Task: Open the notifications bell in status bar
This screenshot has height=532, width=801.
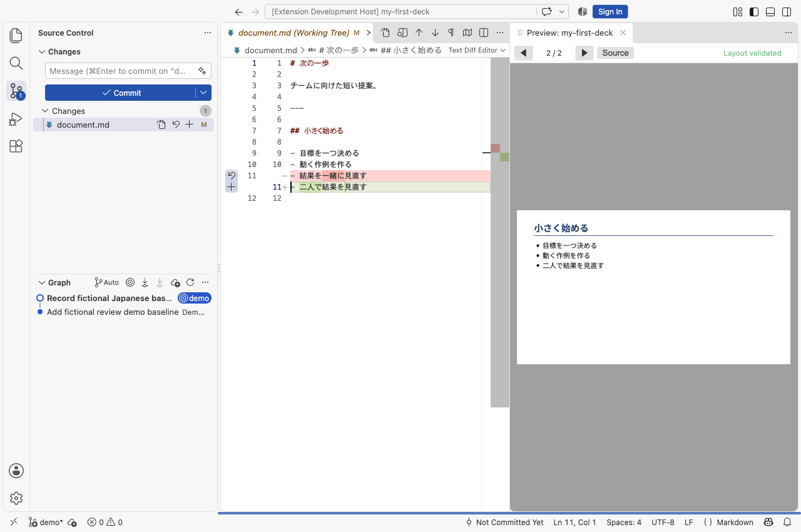Action: [787, 522]
